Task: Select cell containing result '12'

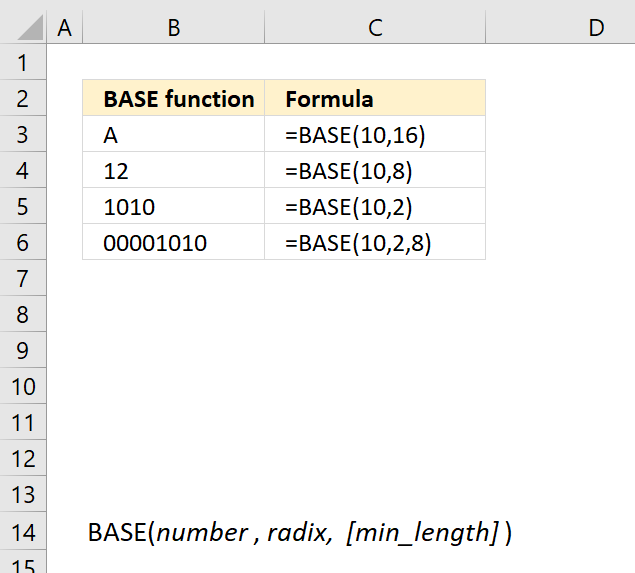Action: point(173,170)
